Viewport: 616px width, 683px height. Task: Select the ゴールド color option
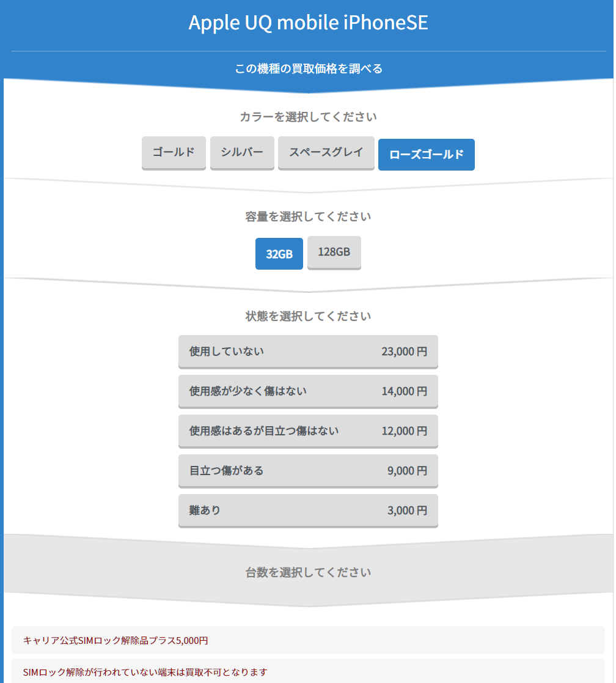[x=174, y=153]
